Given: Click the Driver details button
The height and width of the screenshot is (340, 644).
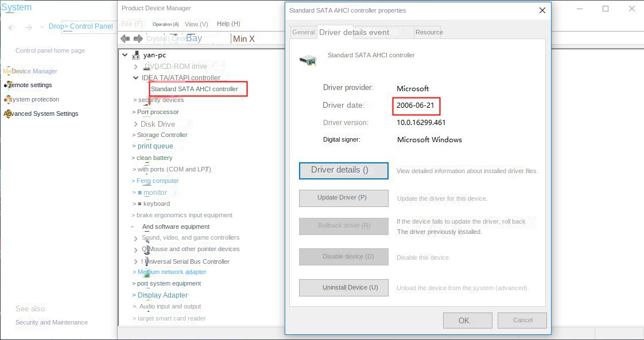Looking at the screenshot, I should click(343, 170).
